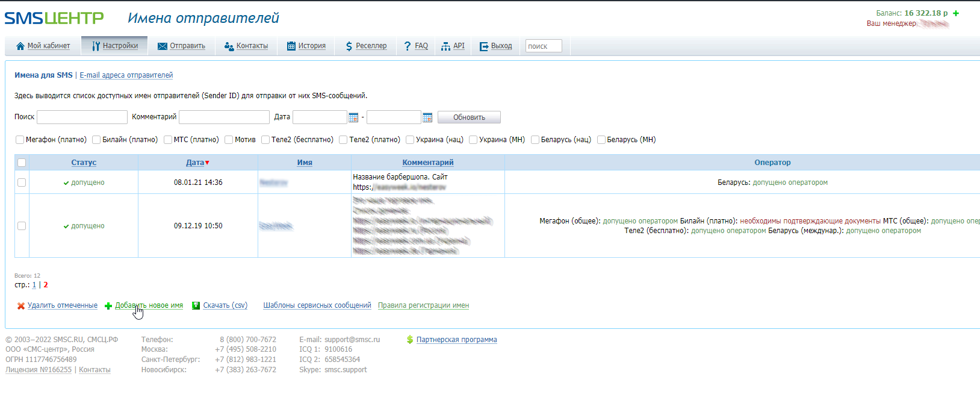Viewport: 980px width, 418px height.
Task: Toggle the Украина (нац) checkbox
Action: (x=410, y=140)
